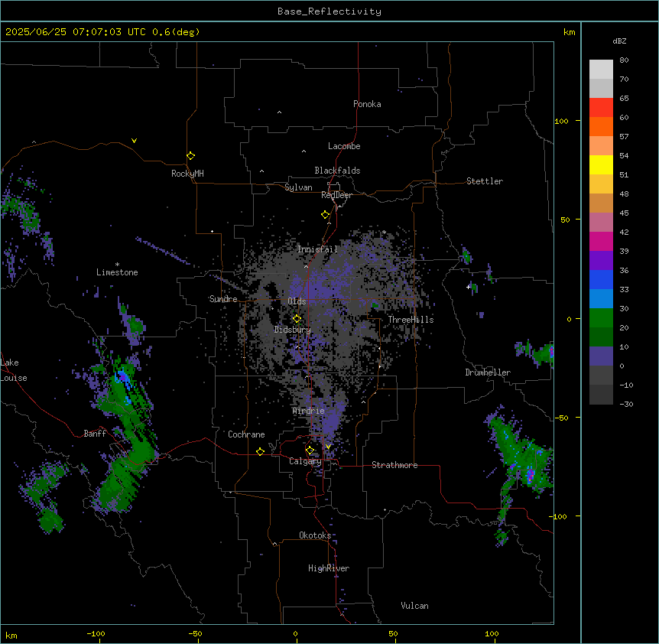
Task: Click the Calgary city label
Action: pyautogui.click(x=305, y=461)
